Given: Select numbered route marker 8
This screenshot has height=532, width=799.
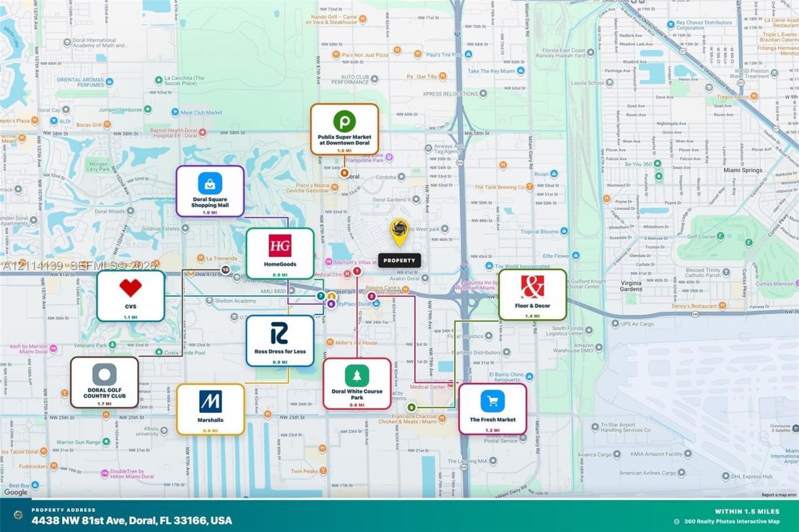Looking at the screenshot, I should 345,173.
